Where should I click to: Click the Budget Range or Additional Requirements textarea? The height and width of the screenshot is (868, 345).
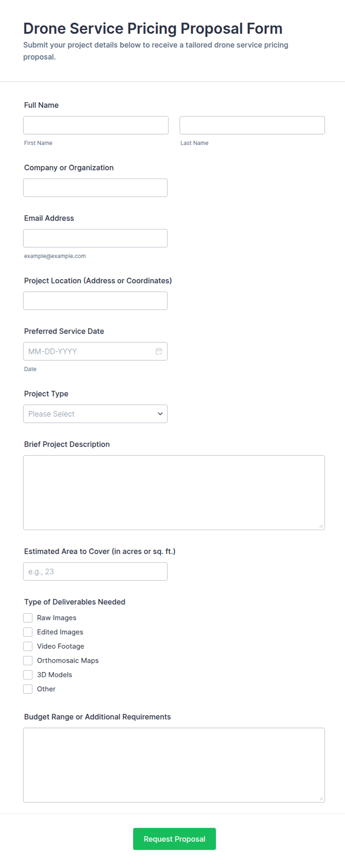[174, 765]
